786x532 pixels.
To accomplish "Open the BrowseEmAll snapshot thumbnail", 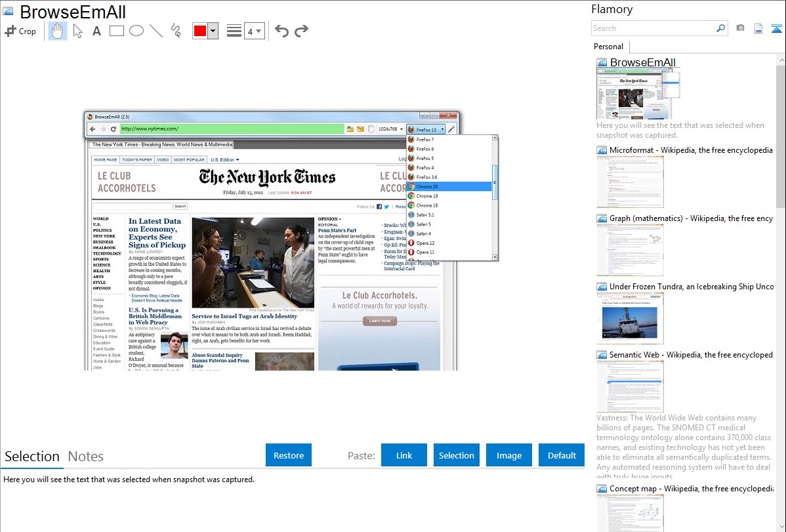I will click(x=638, y=94).
